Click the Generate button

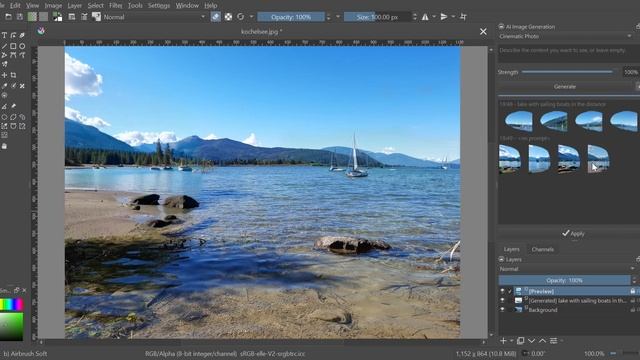pos(565,87)
